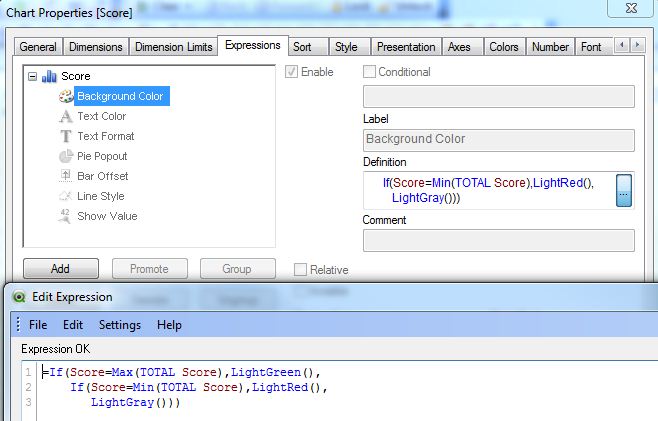
Task: Click the Background Color palette icon
Action: coord(66,96)
